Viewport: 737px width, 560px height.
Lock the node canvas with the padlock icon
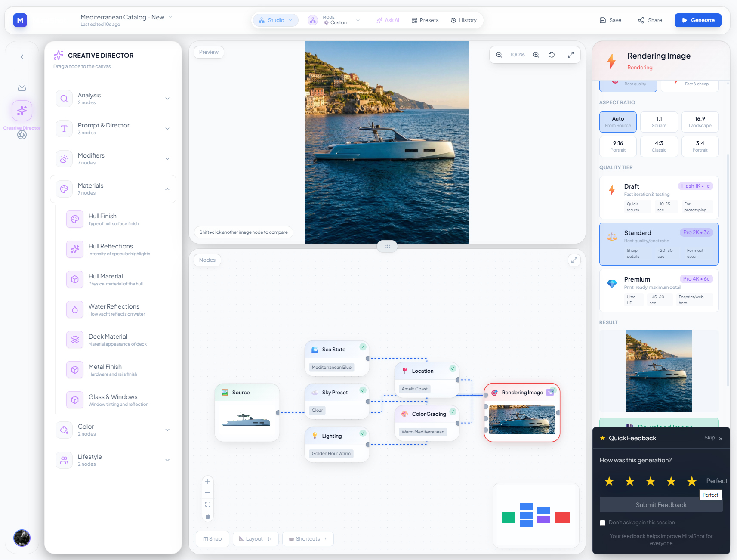pos(208,516)
